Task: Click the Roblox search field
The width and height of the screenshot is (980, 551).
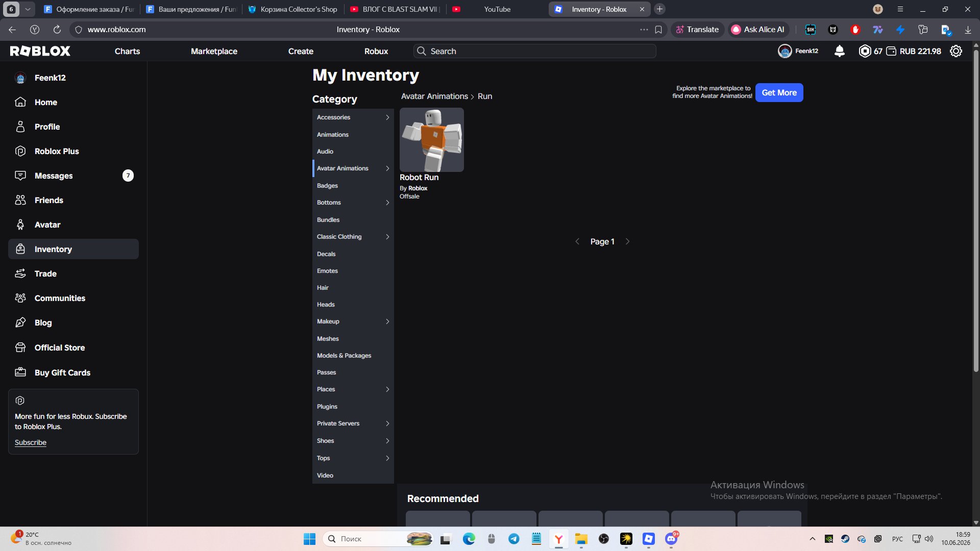Action: tap(534, 51)
